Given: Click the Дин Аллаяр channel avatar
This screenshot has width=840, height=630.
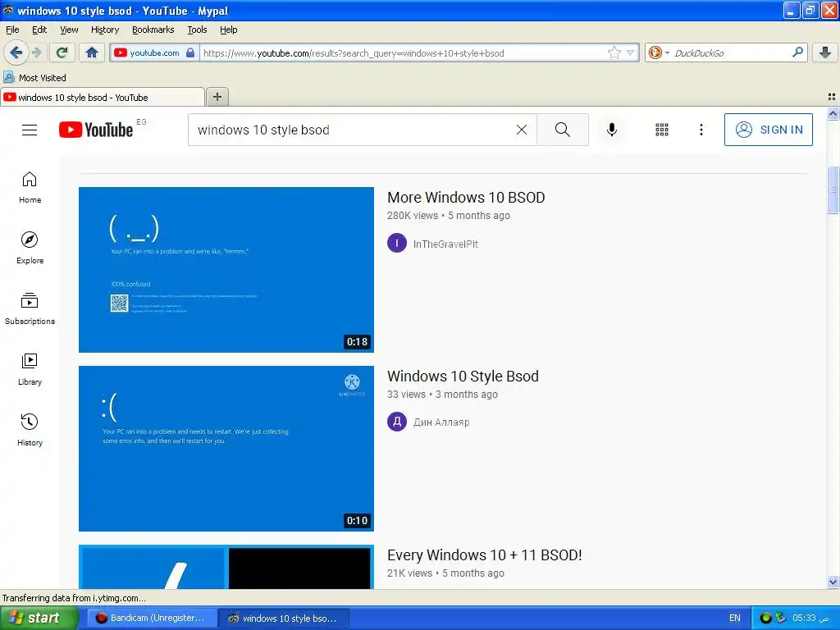Looking at the screenshot, I should click(x=397, y=422).
